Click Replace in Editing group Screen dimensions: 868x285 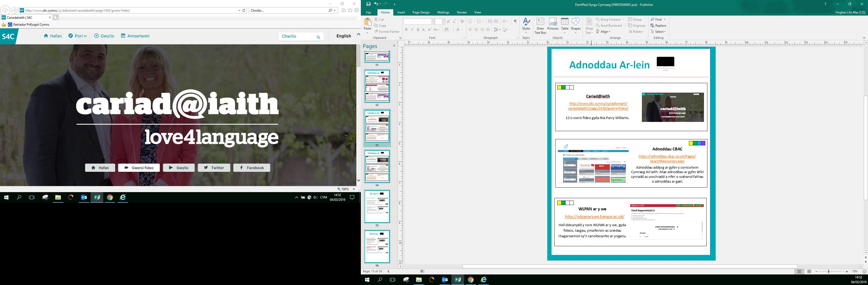(x=659, y=26)
